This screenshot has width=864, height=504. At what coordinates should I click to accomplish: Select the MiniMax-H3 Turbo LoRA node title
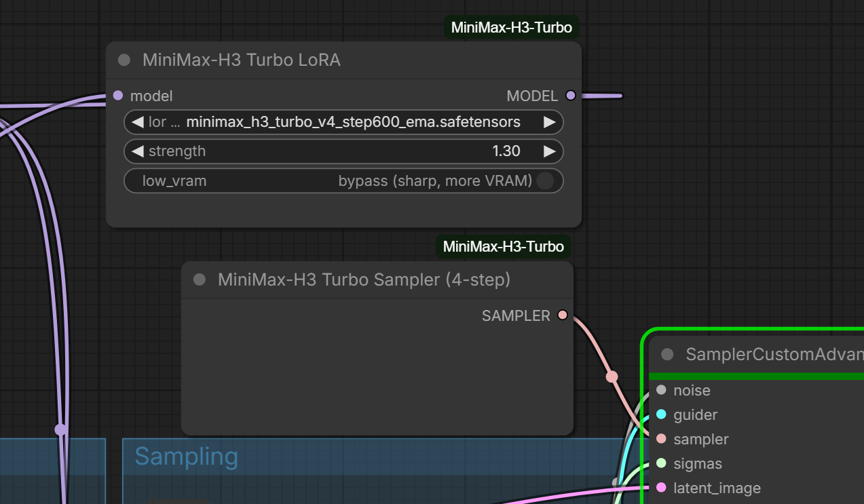click(x=242, y=60)
